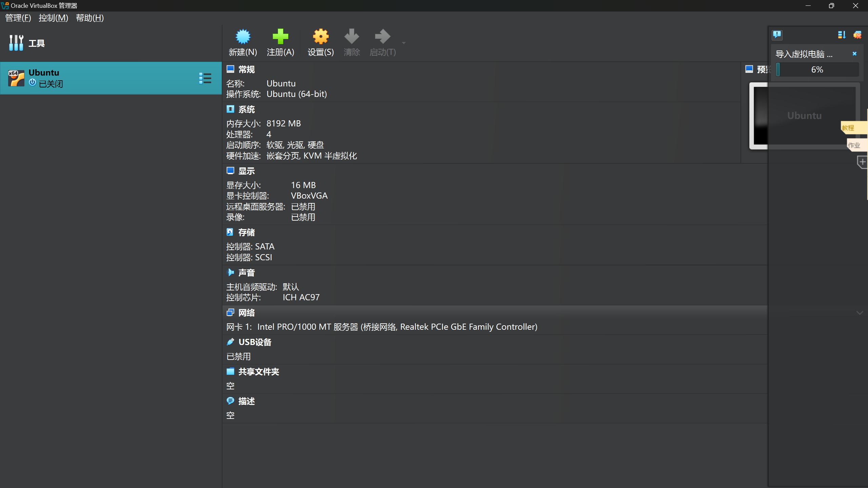Click the notification center exclamation icon
868x488 pixels.
point(777,35)
